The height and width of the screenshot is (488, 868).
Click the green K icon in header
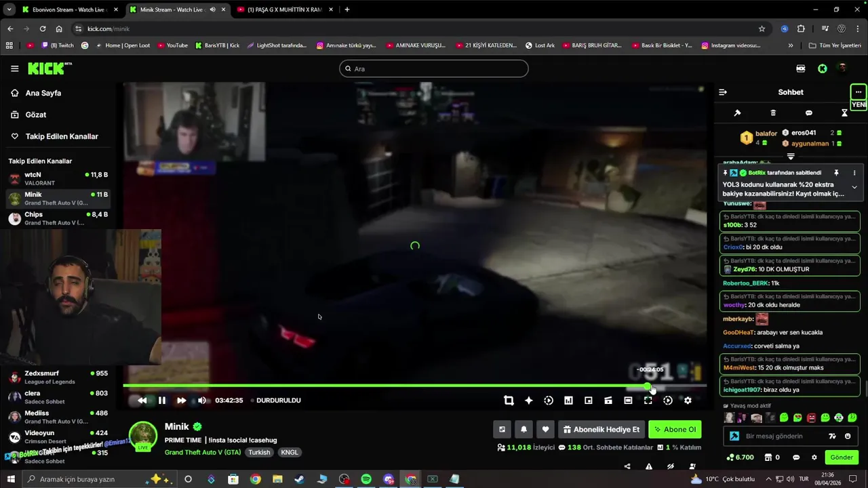(822, 68)
